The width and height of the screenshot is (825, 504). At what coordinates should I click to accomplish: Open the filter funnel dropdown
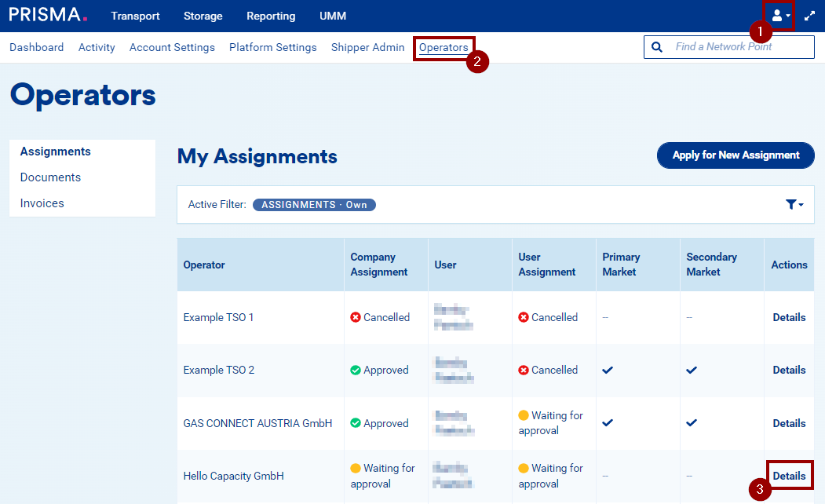[x=794, y=204]
